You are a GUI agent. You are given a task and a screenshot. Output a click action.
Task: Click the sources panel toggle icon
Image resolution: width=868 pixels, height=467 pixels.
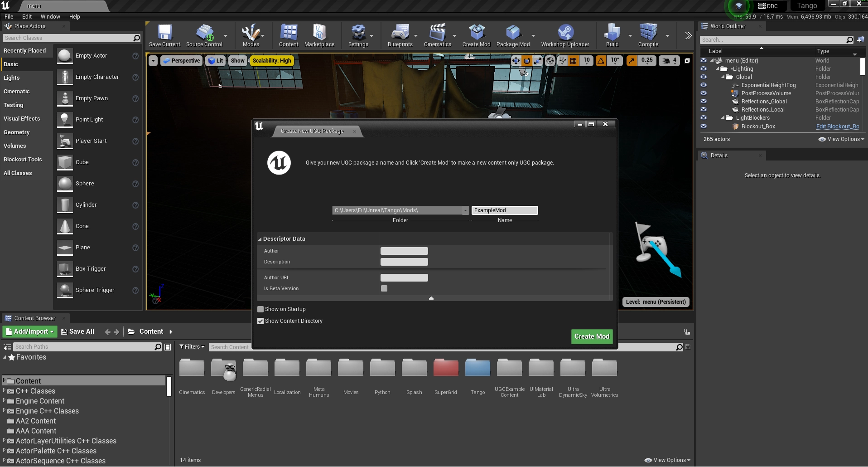(7, 347)
